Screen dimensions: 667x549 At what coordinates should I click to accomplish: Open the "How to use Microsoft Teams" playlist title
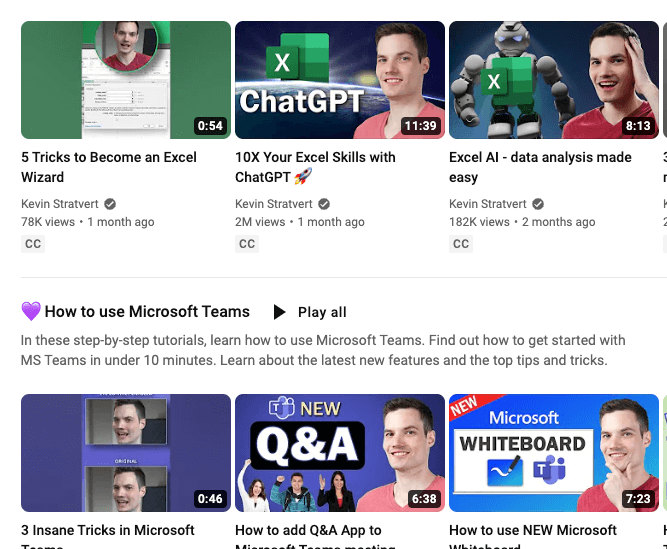(147, 312)
